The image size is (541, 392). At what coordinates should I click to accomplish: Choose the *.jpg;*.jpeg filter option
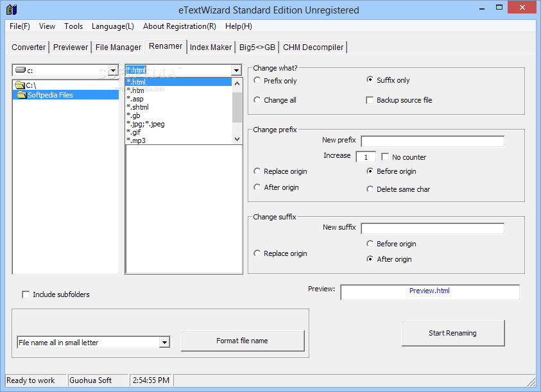(x=178, y=124)
